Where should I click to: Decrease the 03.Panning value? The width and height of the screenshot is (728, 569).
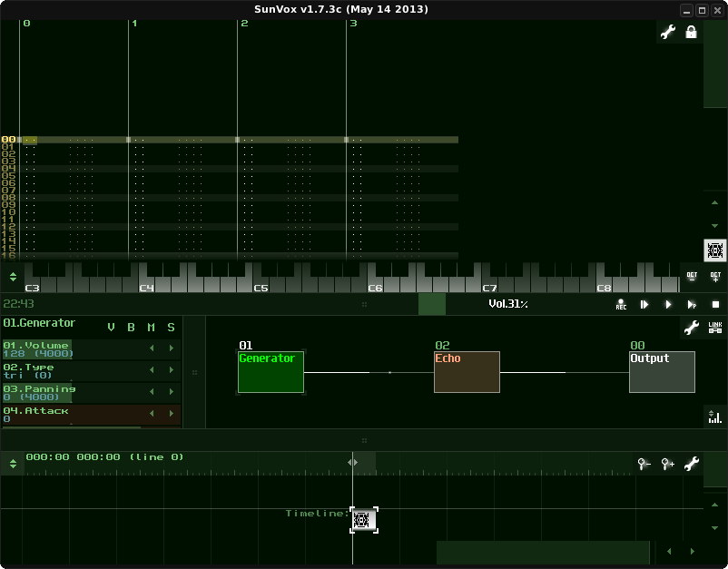click(x=152, y=392)
